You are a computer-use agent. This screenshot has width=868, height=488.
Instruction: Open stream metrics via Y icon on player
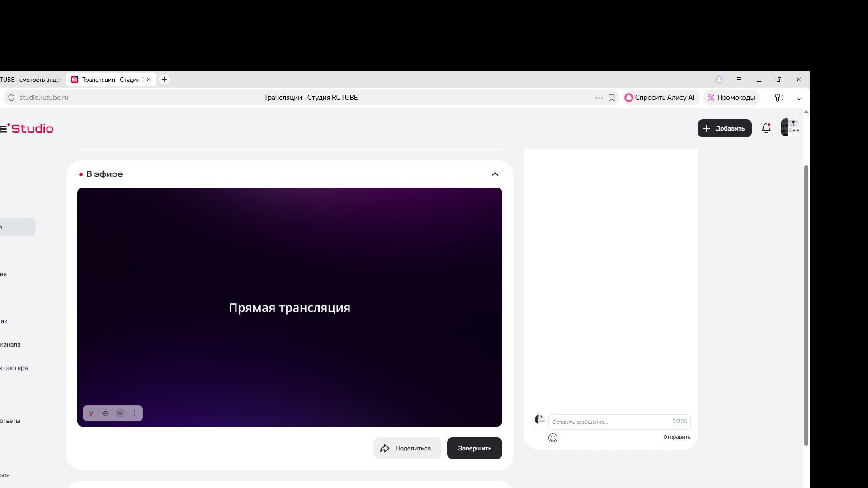point(91,413)
